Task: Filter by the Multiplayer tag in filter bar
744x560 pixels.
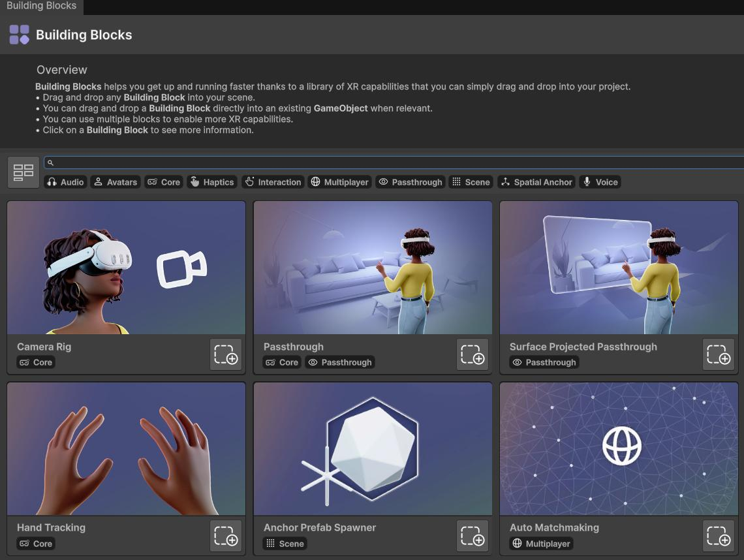Action: pyautogui.click(x=339, y=182)
